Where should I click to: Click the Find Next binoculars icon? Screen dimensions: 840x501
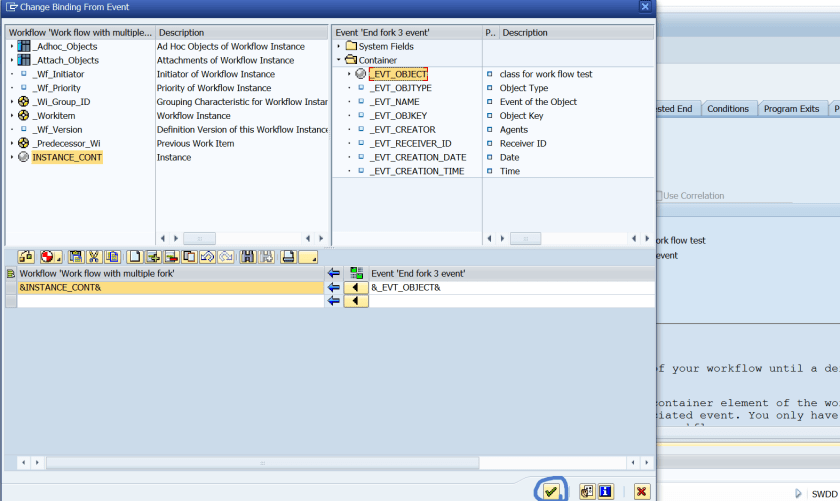coord(266,257)
